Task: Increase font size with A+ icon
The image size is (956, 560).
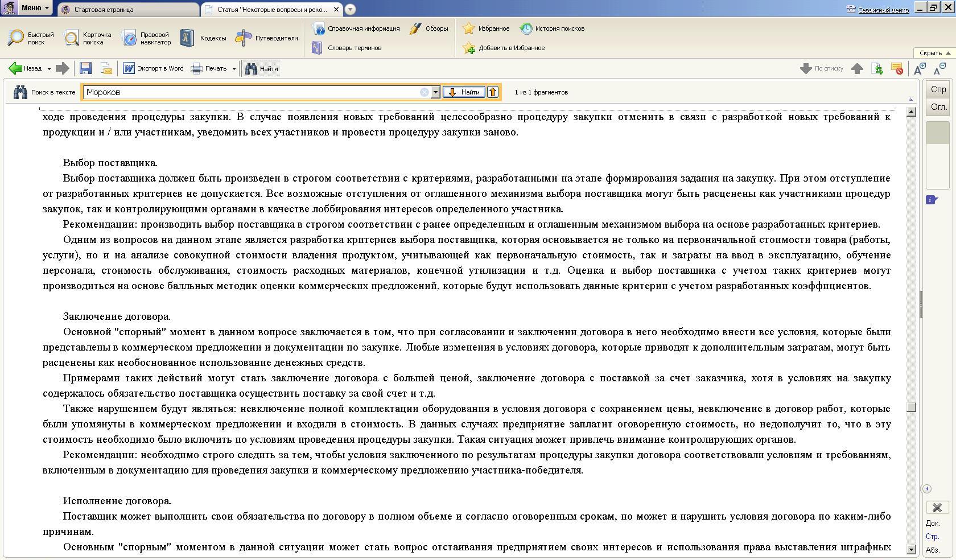Action: (x=919, y=69)
